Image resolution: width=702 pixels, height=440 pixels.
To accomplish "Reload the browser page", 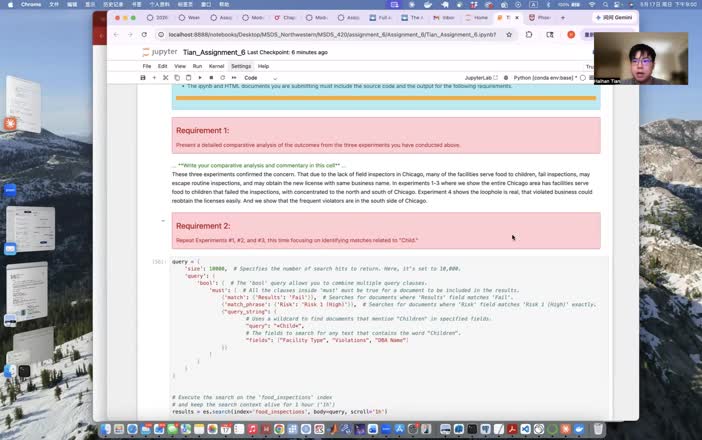I will tap(144, 34).
